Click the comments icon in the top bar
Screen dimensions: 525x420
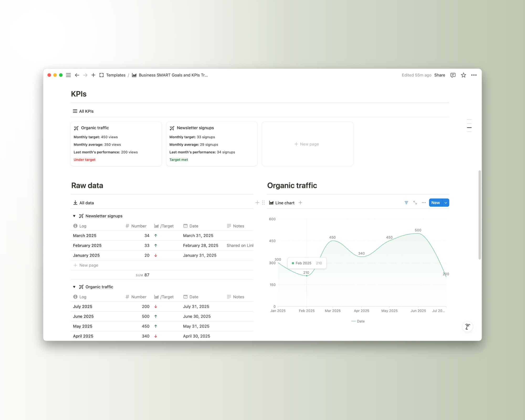tap(453, 75)
